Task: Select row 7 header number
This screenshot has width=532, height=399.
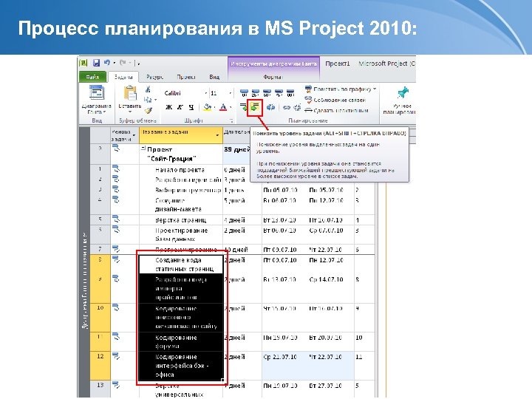Action: tap(100, 249)
